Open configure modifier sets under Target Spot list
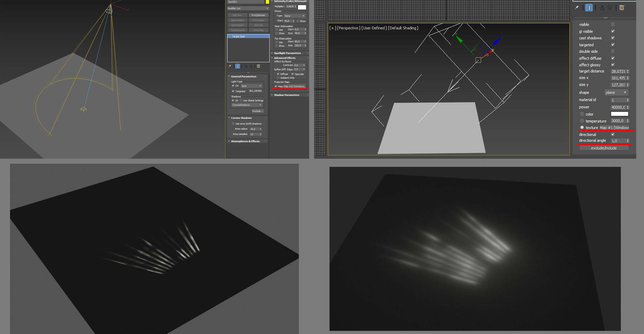 (x=259, y=66)
